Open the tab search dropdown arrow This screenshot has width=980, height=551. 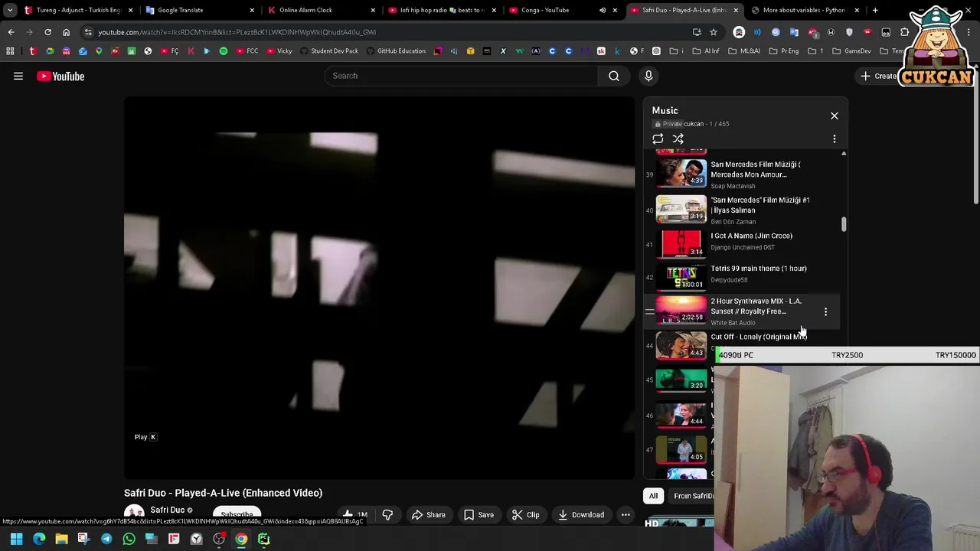click(10, 10)
